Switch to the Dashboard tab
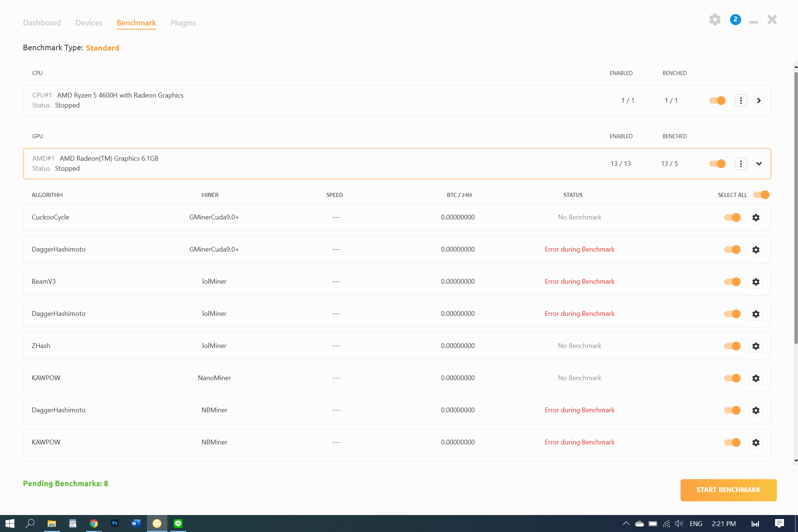798x532 pixels. point(42,23)
